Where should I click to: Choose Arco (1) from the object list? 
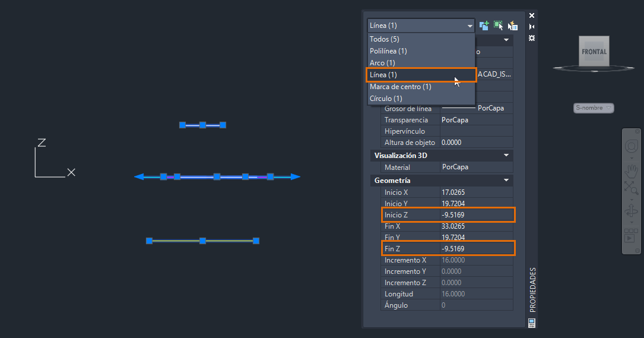coord(421,63)
